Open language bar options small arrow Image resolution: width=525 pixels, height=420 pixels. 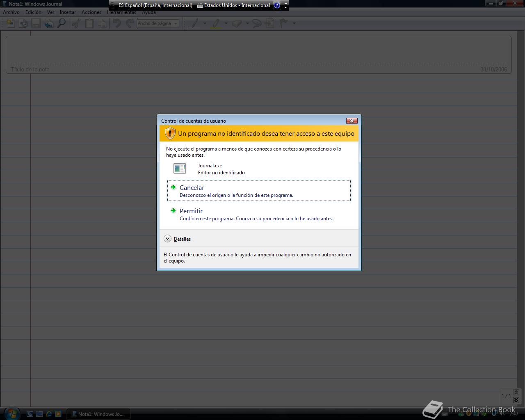pyautogui.click(x=286, y=7)
